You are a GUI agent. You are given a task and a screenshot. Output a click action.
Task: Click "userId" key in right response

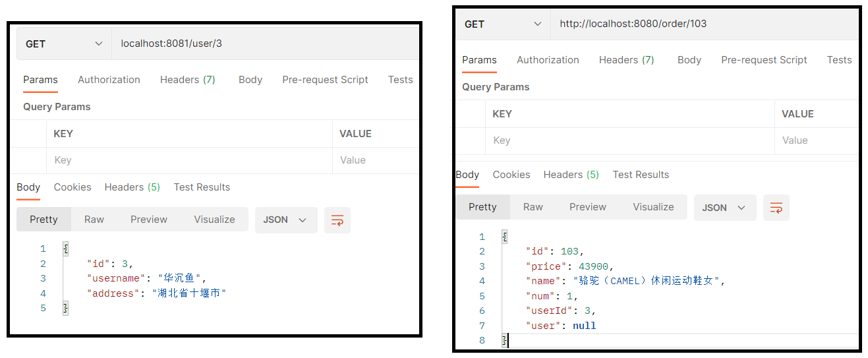coord(550,311)
